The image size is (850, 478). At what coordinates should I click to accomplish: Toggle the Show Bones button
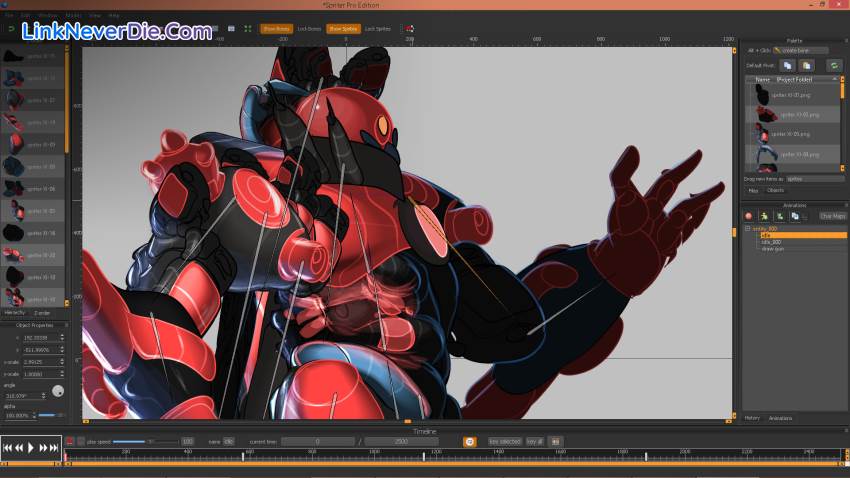pos(275,29)
